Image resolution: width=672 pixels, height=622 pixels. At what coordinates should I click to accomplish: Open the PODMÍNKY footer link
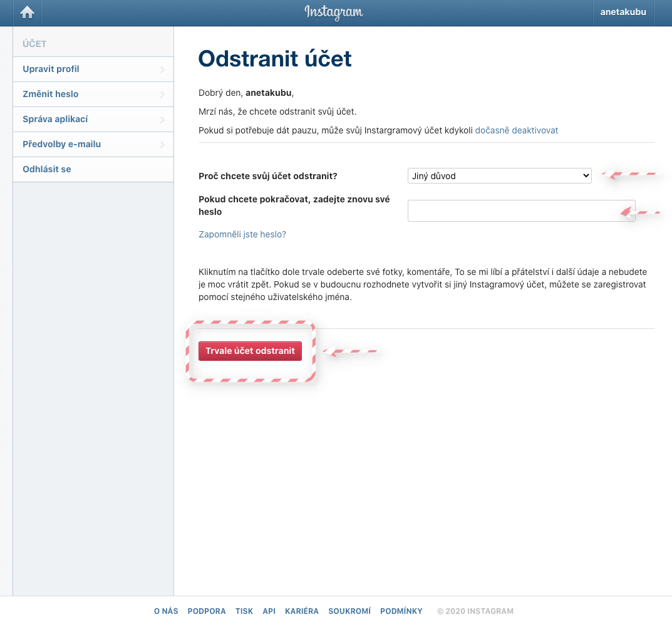tap(401, 611)
